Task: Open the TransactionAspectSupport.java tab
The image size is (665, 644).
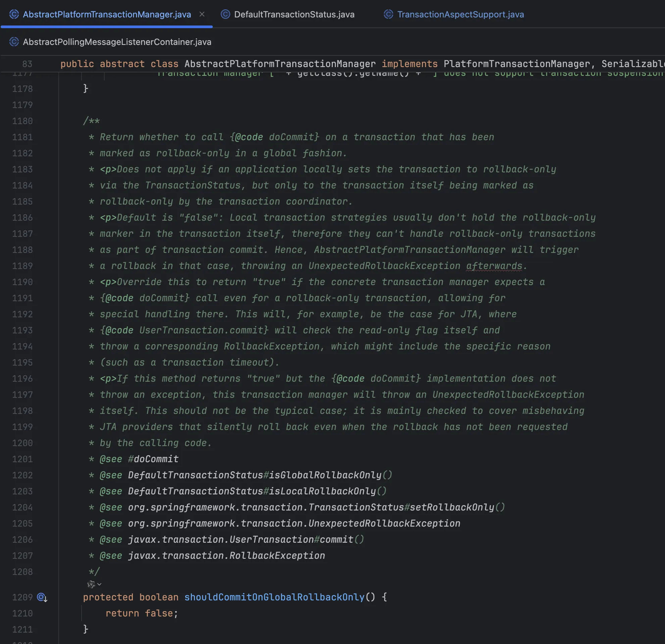Action: [x=460, y=14]
